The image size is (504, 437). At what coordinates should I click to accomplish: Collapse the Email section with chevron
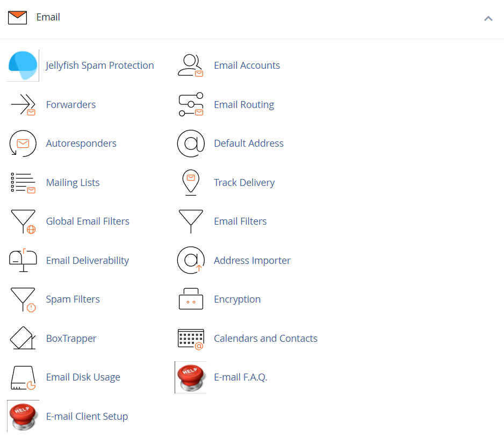coord(488,18)
